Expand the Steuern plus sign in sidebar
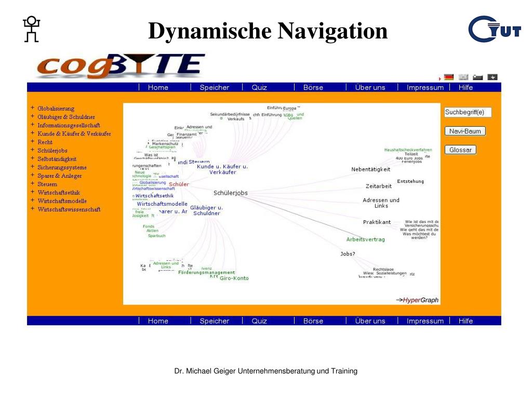Image resolution: width=532 pixels, height=399 pixels. [x=33, y=183]
